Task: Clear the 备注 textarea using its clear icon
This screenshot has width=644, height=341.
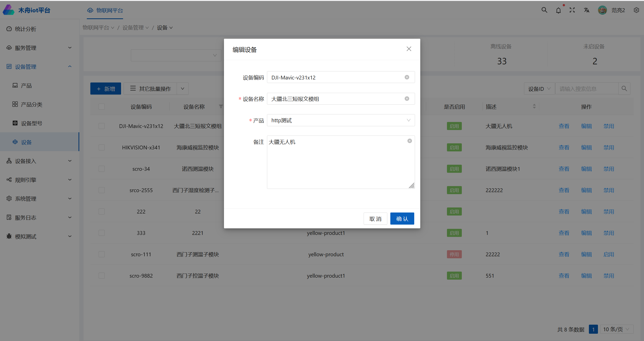Action: (x=409, y=141)
